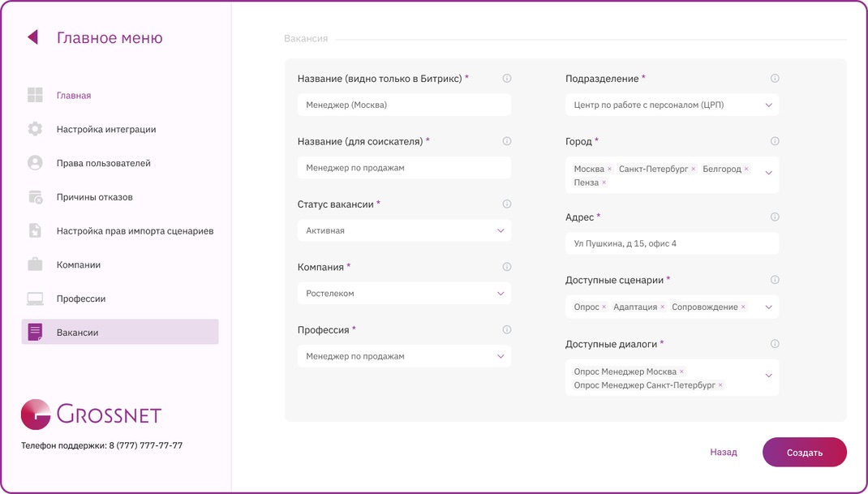Screen dimensions: 868x494
Task: Click the back arrow beside Главное меню
Action: 32,37
